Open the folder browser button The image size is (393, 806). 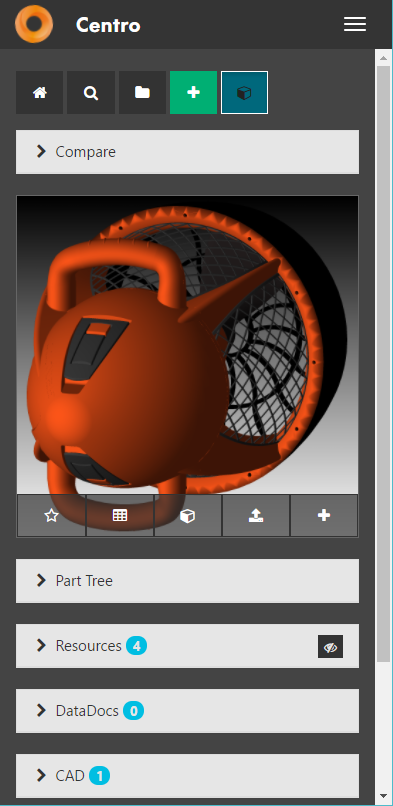142,93
